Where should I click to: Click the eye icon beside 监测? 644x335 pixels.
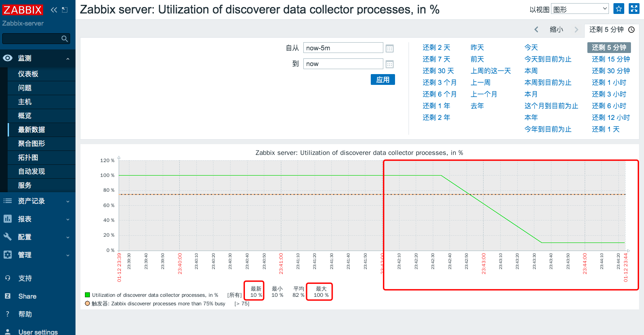coord(8,58)
